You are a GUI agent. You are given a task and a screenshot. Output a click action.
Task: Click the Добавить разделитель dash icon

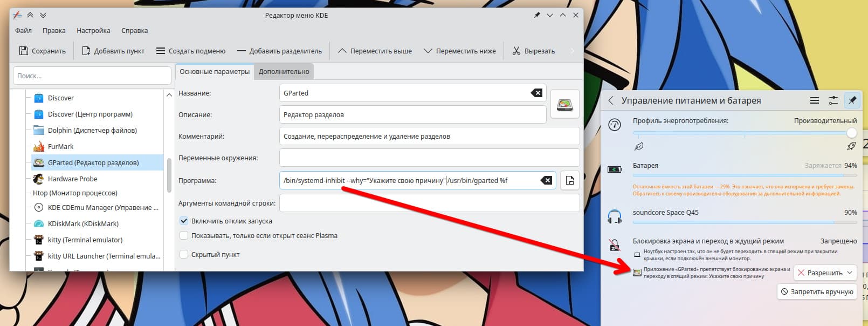point(241,51)
